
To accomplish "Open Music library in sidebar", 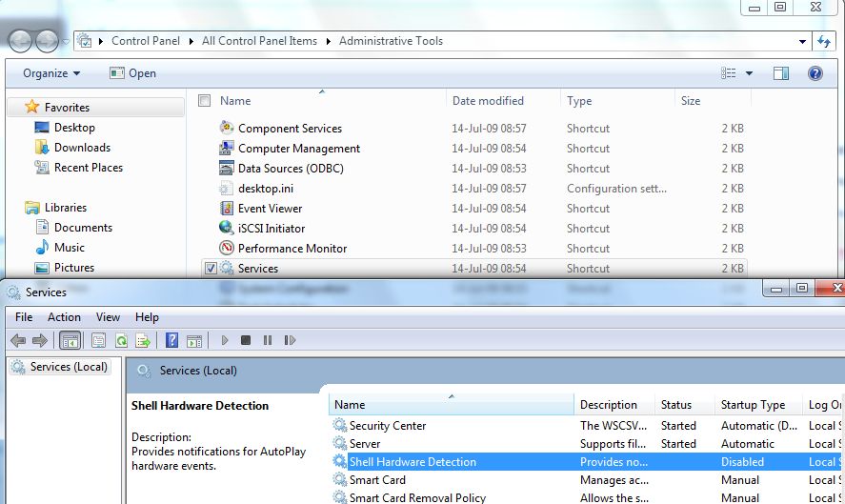I will click(x=60, y=247).
